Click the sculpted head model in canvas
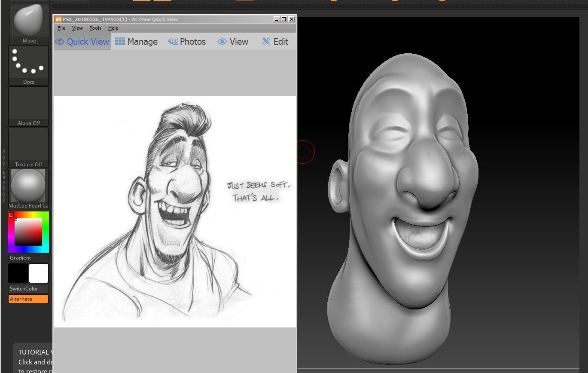This screenshot has height=373, width=588. click(403, 208)
